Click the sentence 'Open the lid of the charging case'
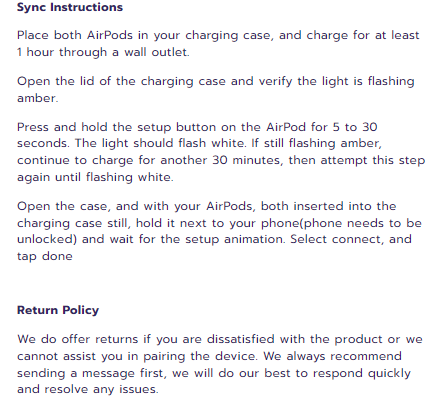This screenshot has height=412, width=441. coord(121,81)
